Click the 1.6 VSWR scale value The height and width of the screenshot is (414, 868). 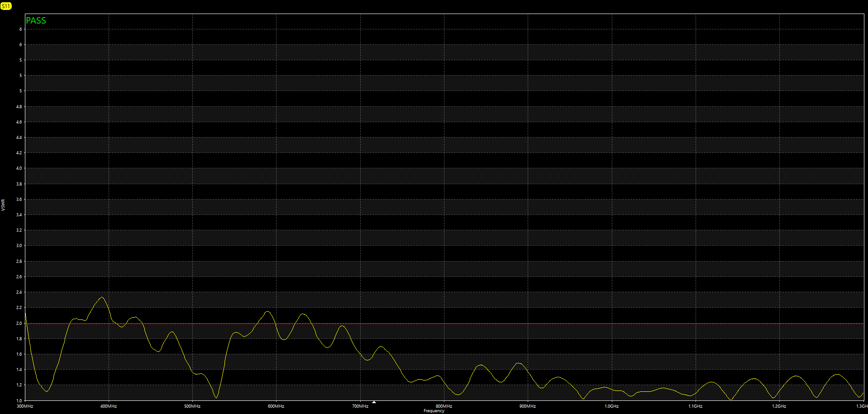tap(19, 354)
